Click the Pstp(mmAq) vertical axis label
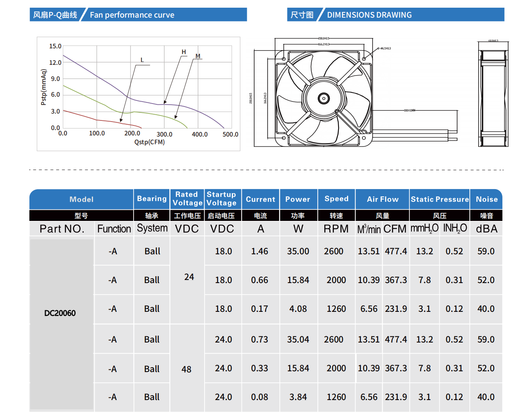Image resolution: width=517 pixels, height=420 pixels. [x=43, y=87]
